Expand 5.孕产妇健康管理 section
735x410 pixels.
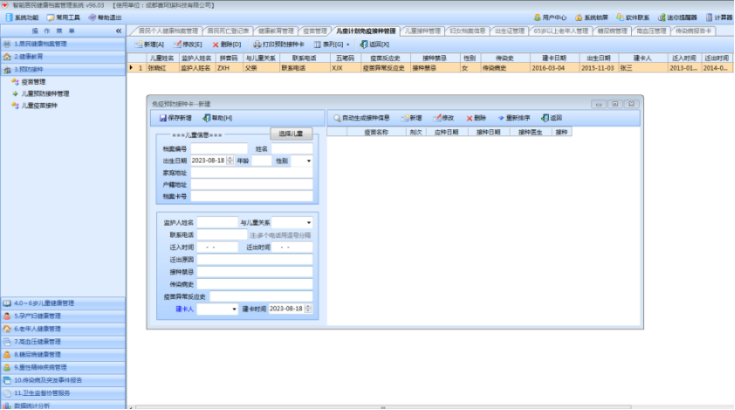point(63,316)
